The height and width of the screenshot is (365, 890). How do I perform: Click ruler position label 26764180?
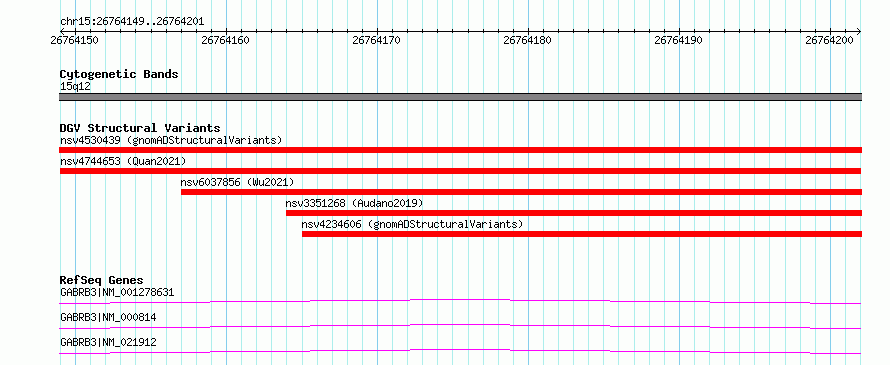pyautogui.click(x=527, y=40)
